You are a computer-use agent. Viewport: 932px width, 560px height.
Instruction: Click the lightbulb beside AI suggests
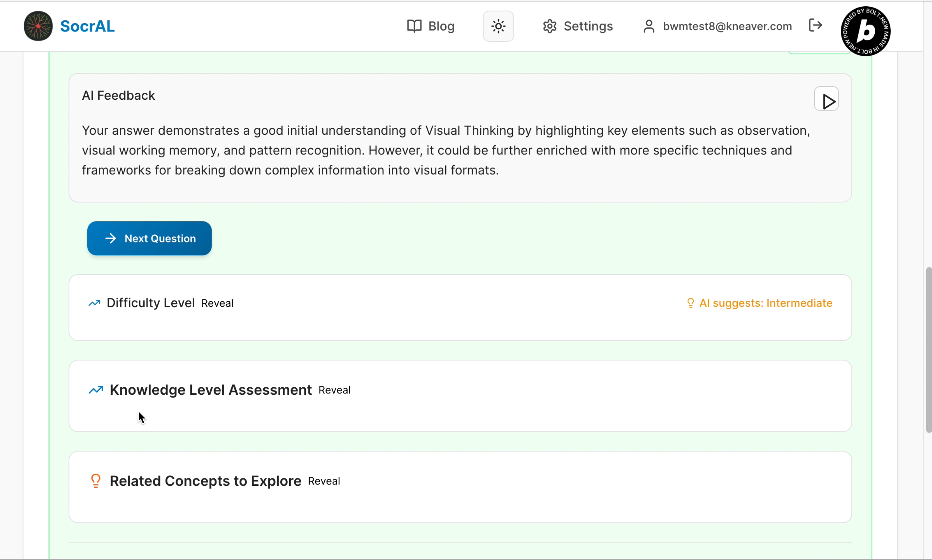click(x=690, y=303)
